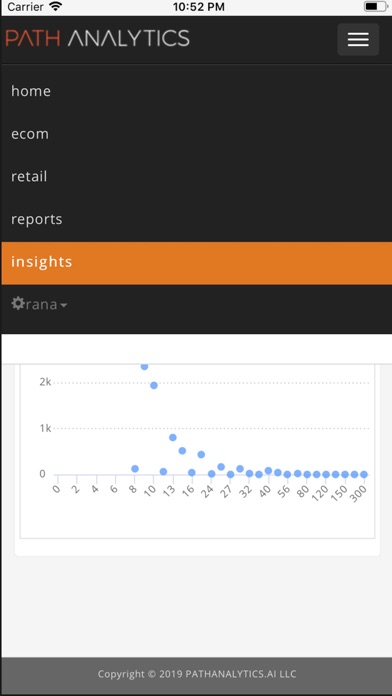Viewport: 392px width, 696px height.
Task: Click the x-axis label 27
Action: coord(227,491)
